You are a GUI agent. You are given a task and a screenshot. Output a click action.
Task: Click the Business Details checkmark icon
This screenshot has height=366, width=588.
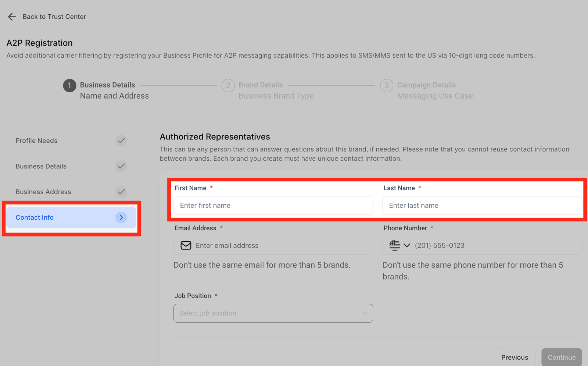(x=121, y=166)
